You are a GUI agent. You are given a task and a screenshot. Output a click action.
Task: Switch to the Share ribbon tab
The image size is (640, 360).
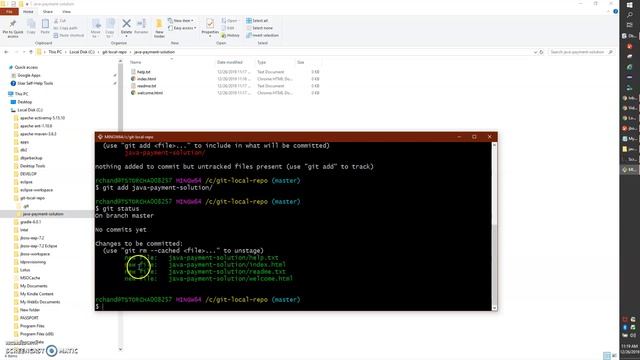(48, 11)
